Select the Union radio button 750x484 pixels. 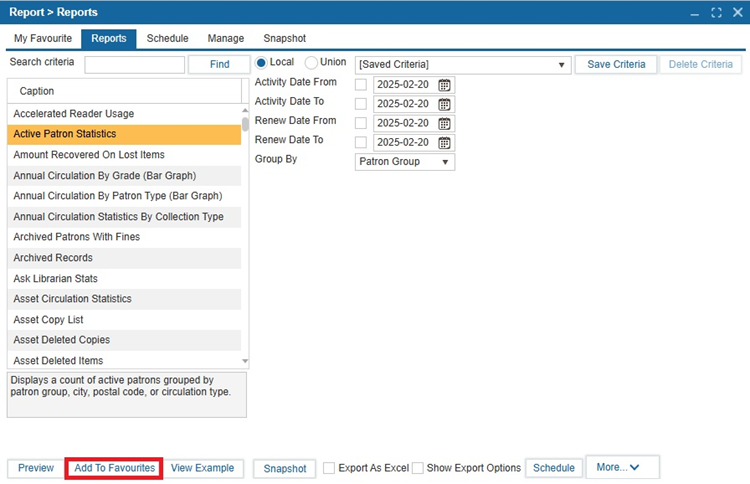(311, 63)
